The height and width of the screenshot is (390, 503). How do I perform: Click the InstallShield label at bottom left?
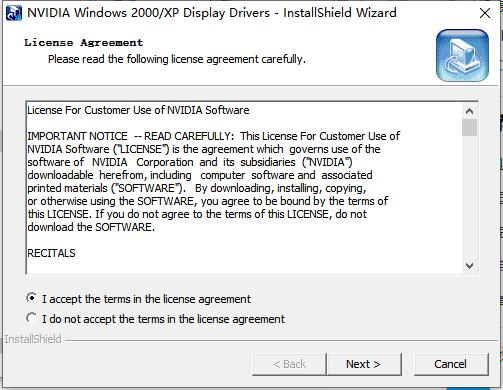[33, 339]
